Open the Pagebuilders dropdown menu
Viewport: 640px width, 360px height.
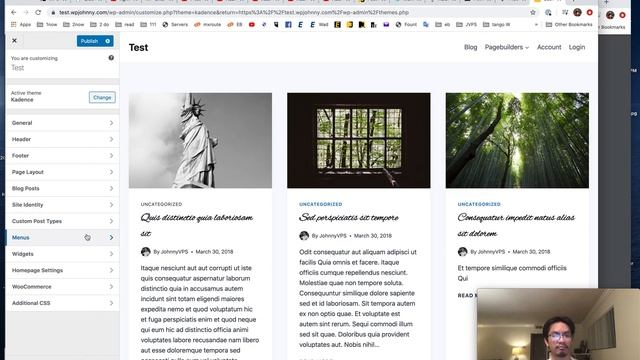click(x=507, y=47)
